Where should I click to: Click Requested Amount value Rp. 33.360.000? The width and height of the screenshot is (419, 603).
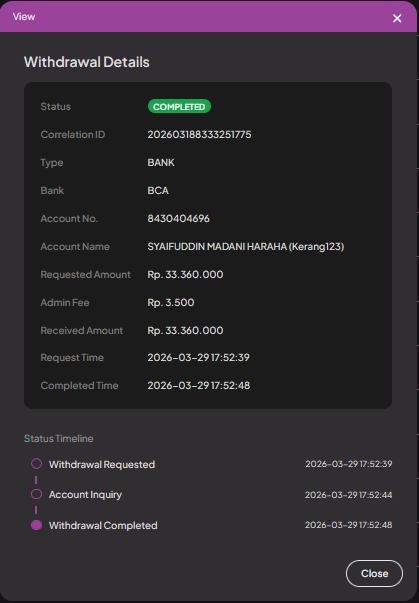[x=185, y=275]
